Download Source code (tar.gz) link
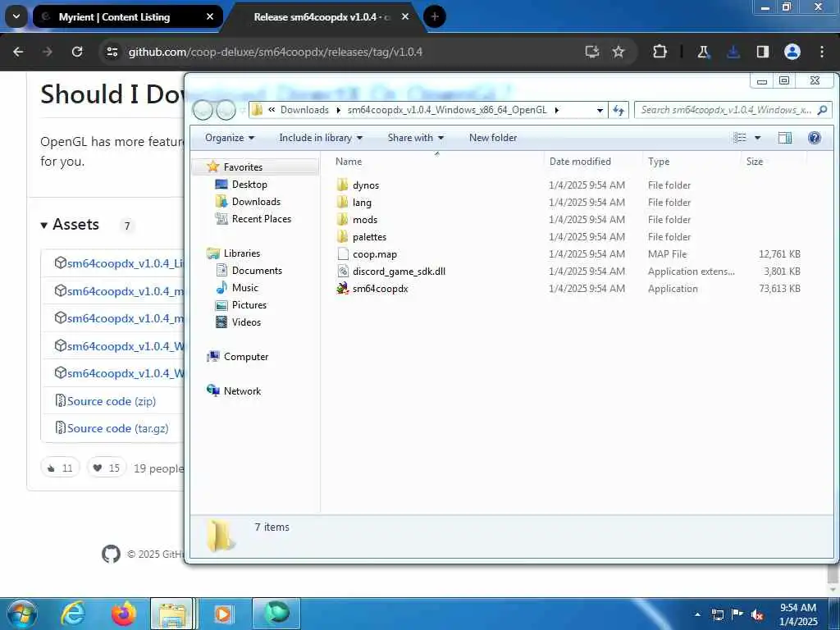Screen dimensions: 840x630 pos(118,428)
